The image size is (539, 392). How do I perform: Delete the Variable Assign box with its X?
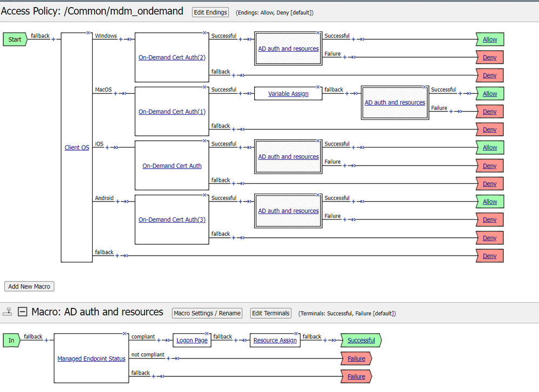click(318, 87)
